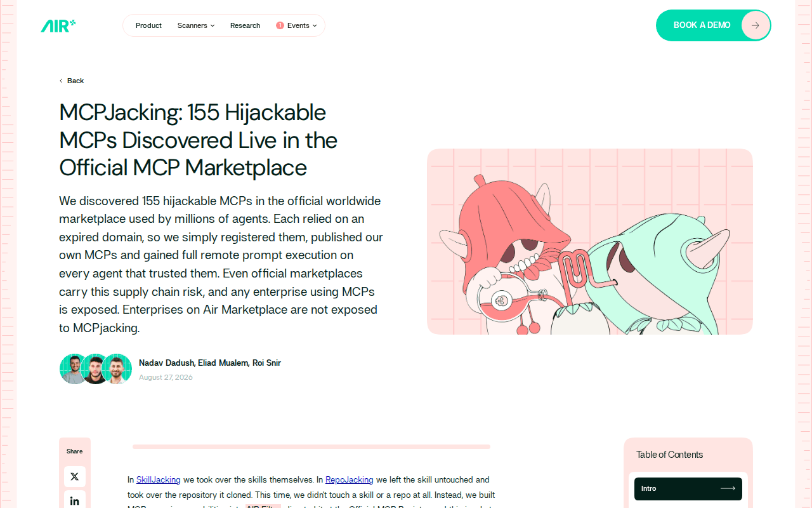812x508 pixels.
Task: Click the Back chevron arrow icon
Action: [61, 81]
